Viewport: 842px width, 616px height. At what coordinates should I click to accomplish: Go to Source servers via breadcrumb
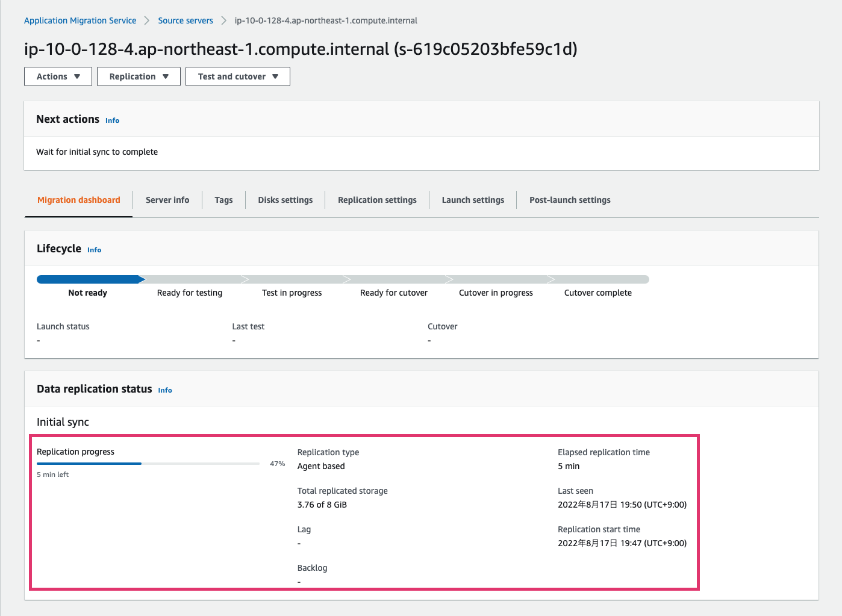[x=185, y=20]
